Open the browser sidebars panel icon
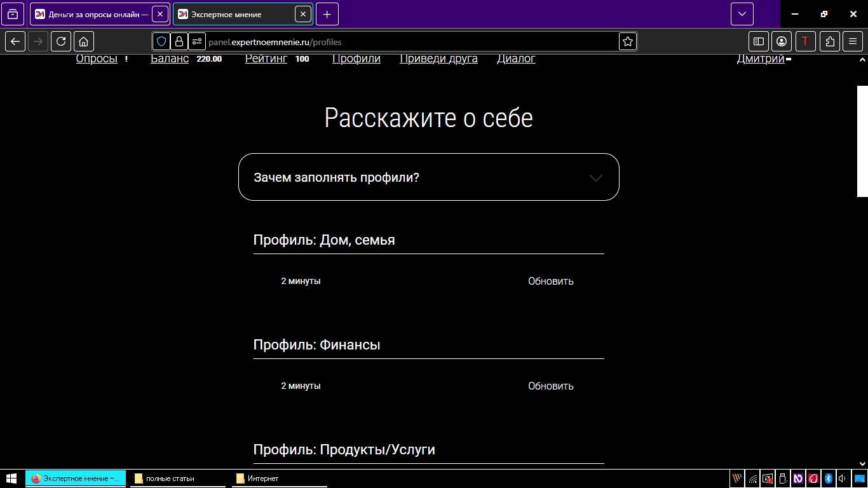Screen dimensions: 868x488 (758, 41)
